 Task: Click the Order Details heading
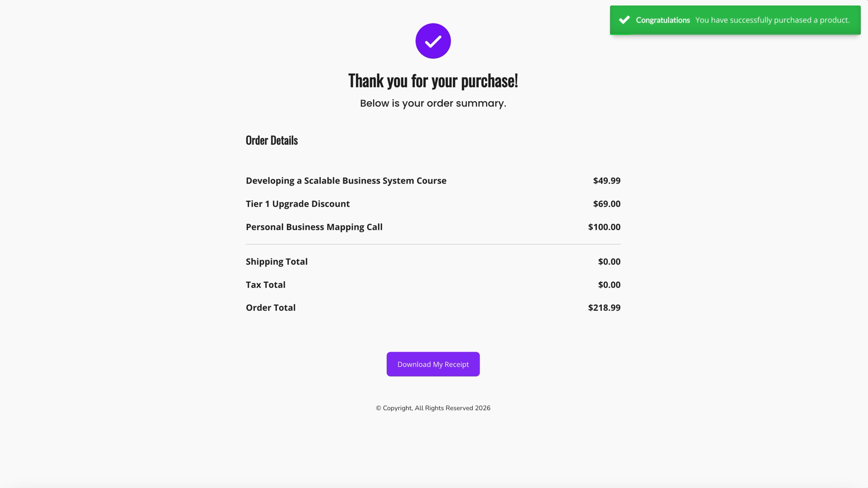click(x=272, y=140)
